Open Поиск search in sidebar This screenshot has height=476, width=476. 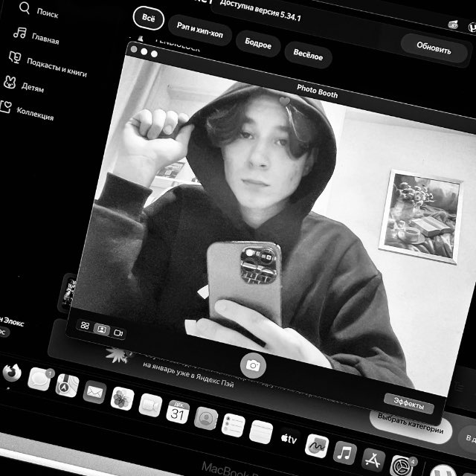(x=46, y=13)
